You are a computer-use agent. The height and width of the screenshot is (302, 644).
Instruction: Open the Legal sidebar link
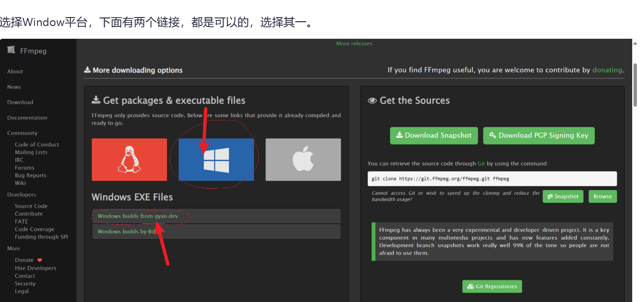(22, 291)
